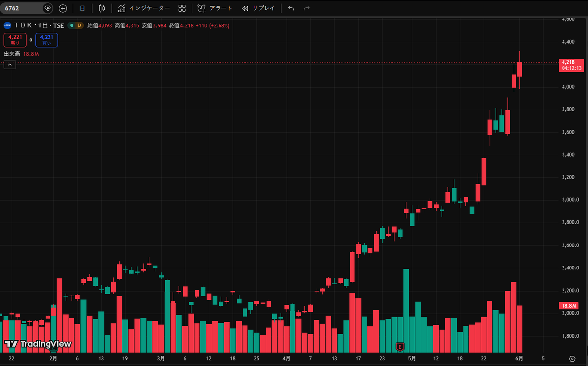Click the 18.8M volume label on price axis
This screenshot has height=366, width=588.
coord(568,306)
